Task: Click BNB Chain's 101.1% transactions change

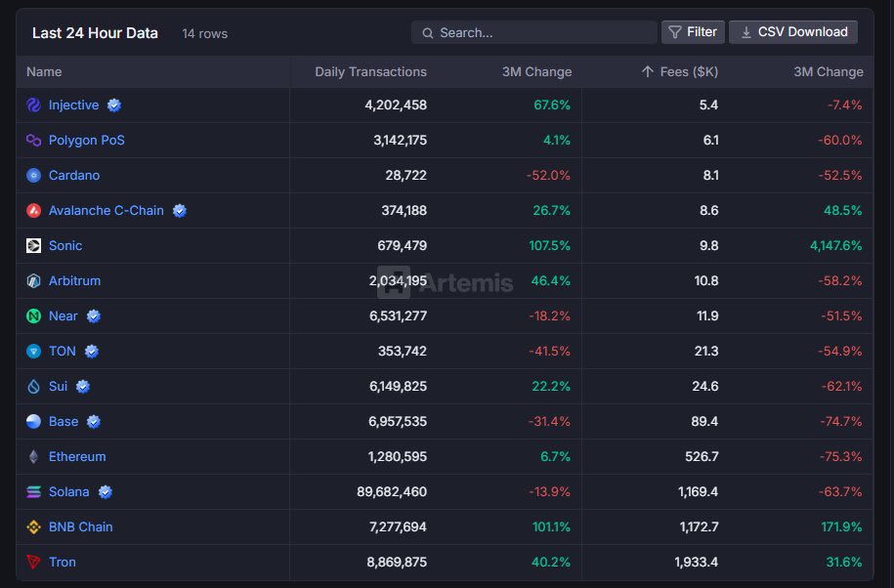Action: [x=551, y=527]
